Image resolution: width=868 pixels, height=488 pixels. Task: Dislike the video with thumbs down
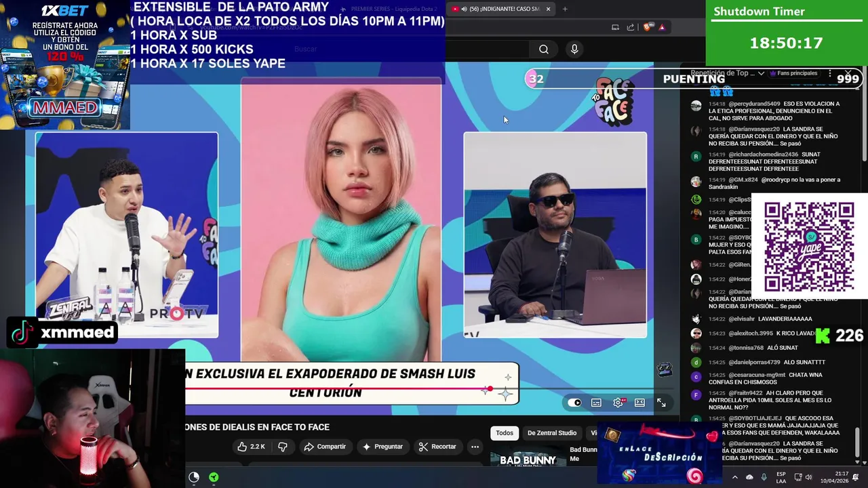tap(283, 447)
